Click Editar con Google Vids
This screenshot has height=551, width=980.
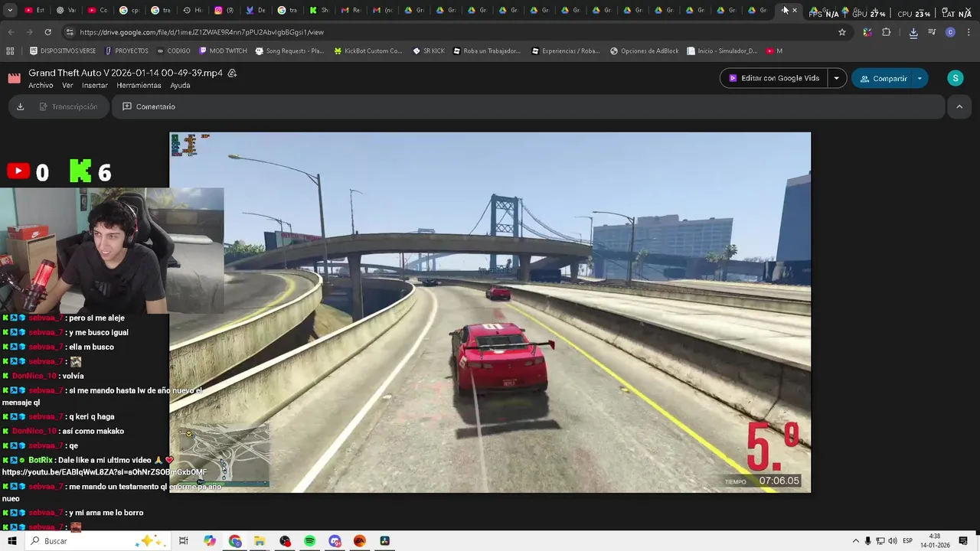click(773, 78)
